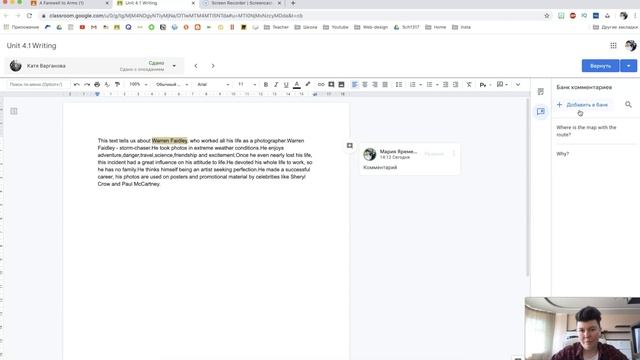The image size is (640, 360).
Task: Apply numbered list
Action: 413,84
